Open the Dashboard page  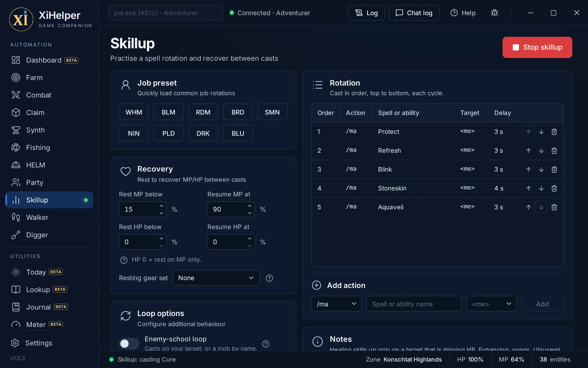pyautogui.click(x=49, y=60)
